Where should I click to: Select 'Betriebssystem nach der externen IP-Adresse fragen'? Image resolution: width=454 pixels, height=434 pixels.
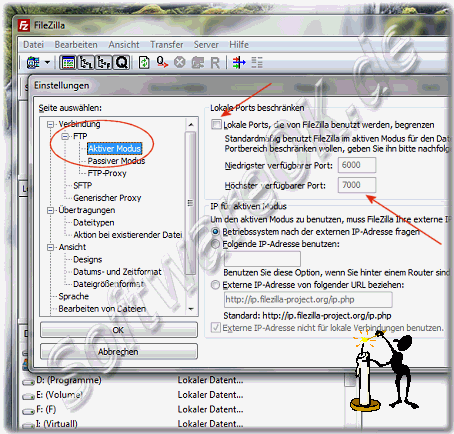(x=216, y=232)
